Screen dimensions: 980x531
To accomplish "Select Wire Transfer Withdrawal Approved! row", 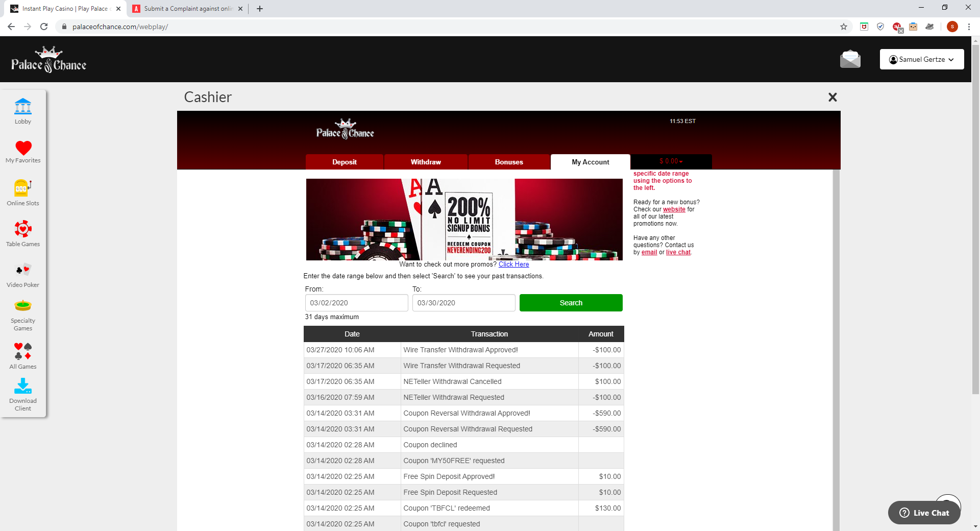I will click(x=464, y=350).
